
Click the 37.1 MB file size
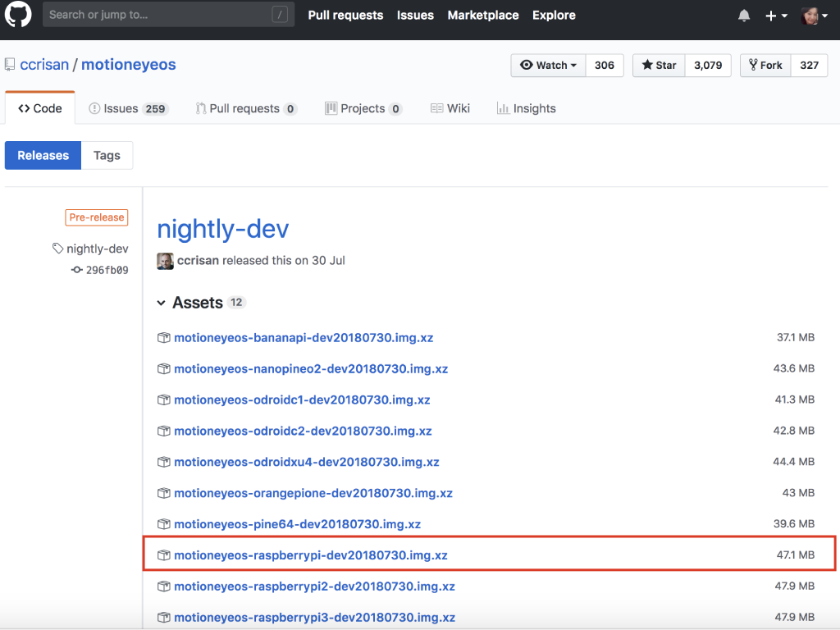point(796,337)
